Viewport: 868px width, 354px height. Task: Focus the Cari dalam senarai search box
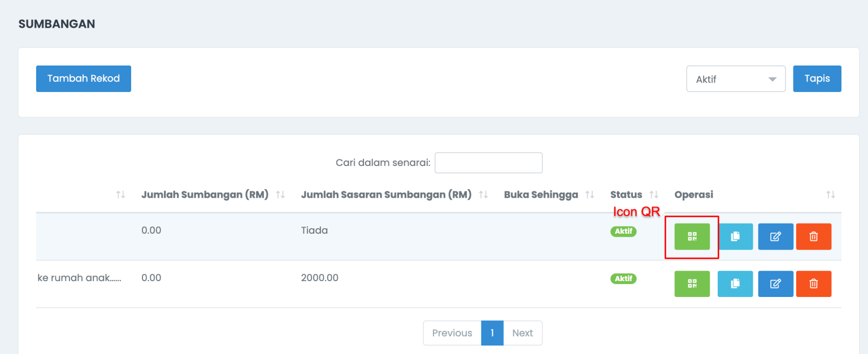tap(488, 163)
